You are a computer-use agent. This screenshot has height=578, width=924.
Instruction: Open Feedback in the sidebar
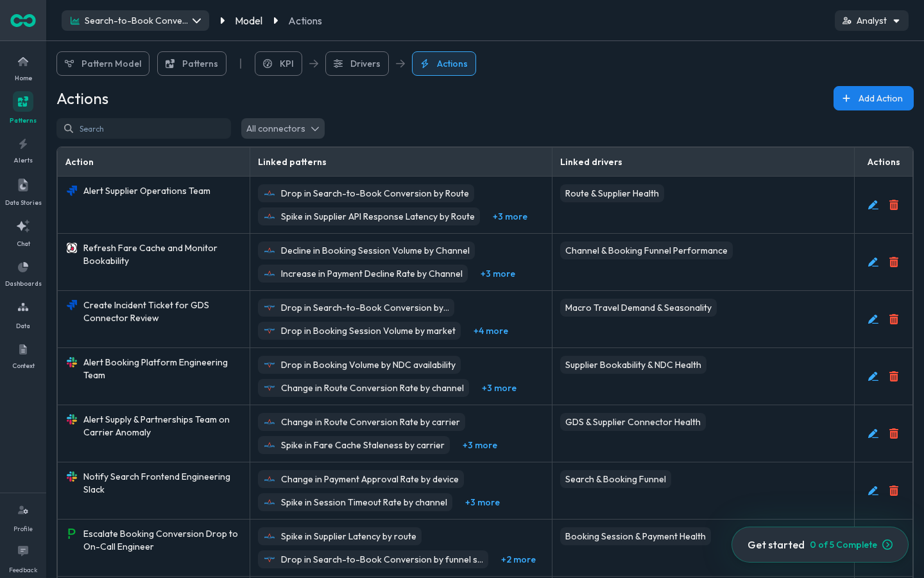pyautogui.click(x=23, y=559)
